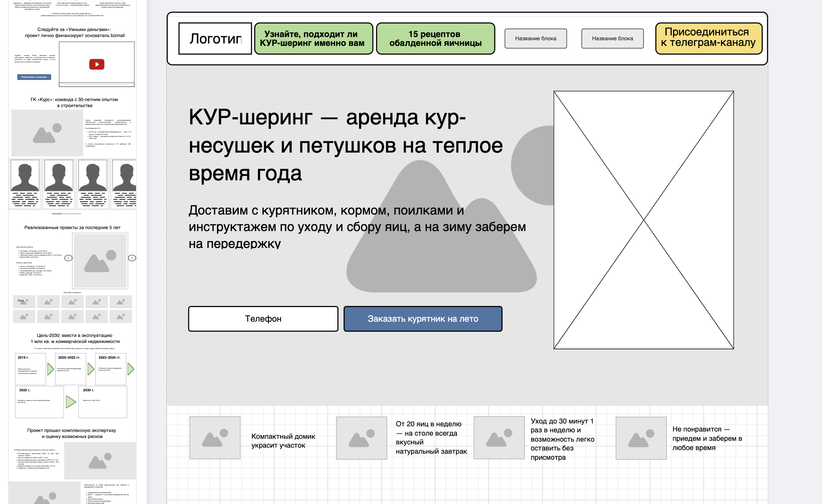Screen dimensions: 822x504
Task: Open 'Узнайте, подходит ли КУР-шеринг именно вам' menu item
Action: (x=314, y=39)
